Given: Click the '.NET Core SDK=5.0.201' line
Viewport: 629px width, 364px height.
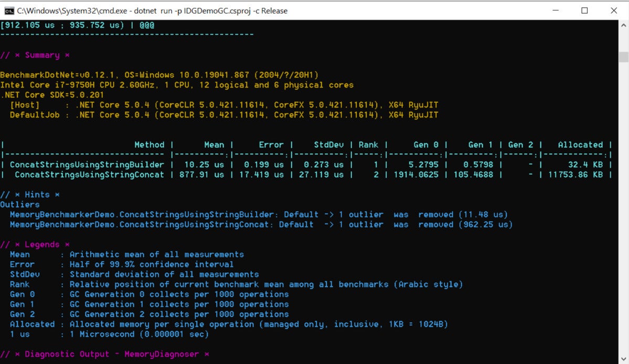Looking at the screenshot, I should pyautogui.click(x=52, y=95).
